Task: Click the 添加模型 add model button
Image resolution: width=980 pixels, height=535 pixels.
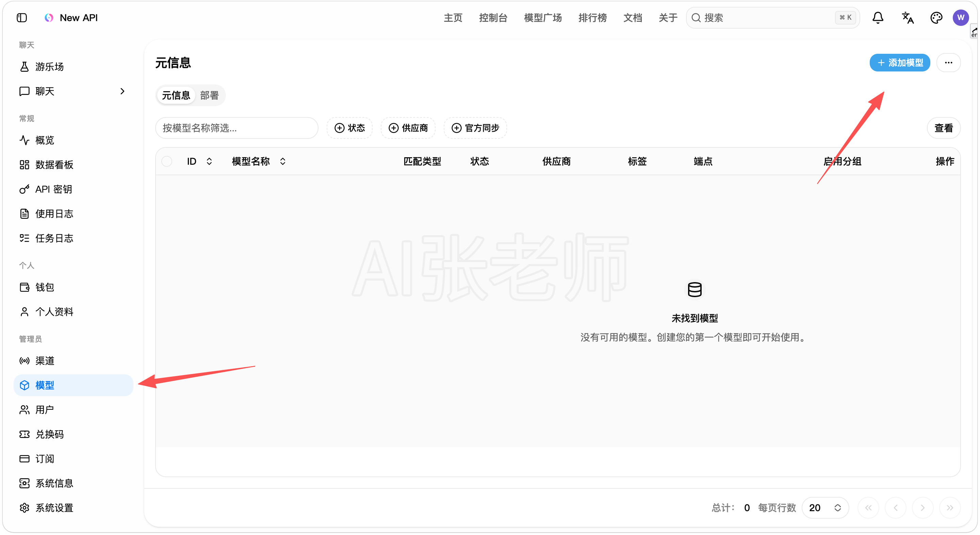Action: click(900, 63)
